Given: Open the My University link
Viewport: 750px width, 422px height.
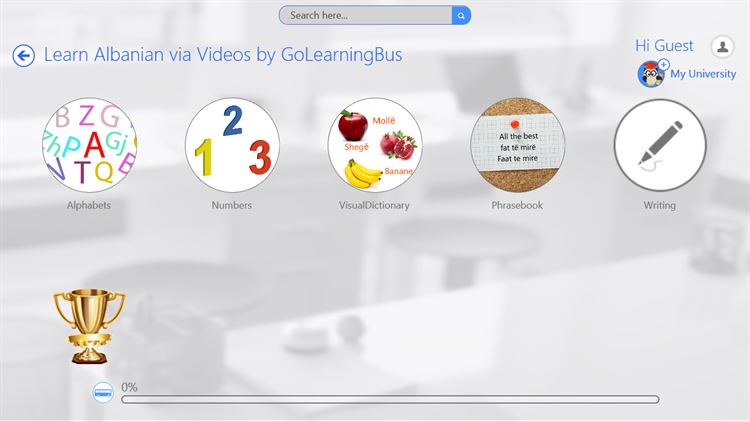Looking at the screenshot, I should pyautogui.click(x=703, y=74).
